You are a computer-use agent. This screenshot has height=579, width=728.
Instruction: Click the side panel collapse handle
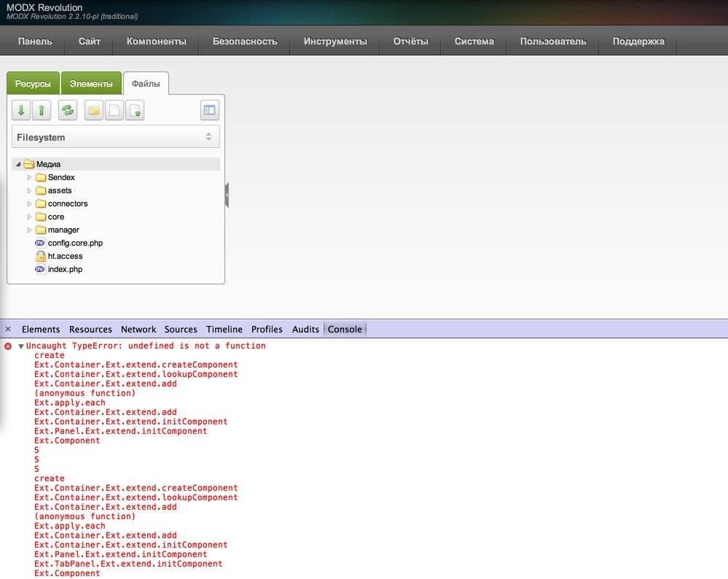(227, 195)
